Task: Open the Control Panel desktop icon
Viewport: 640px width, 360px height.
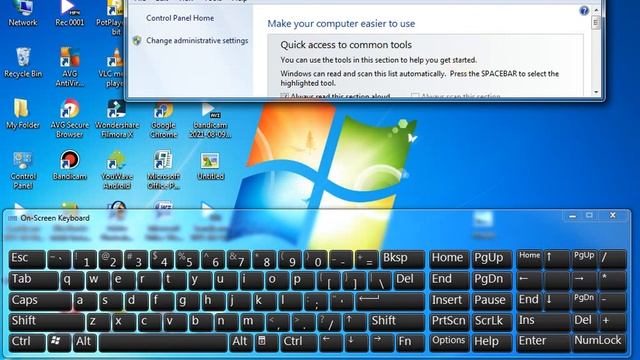Action: [23, 170]
